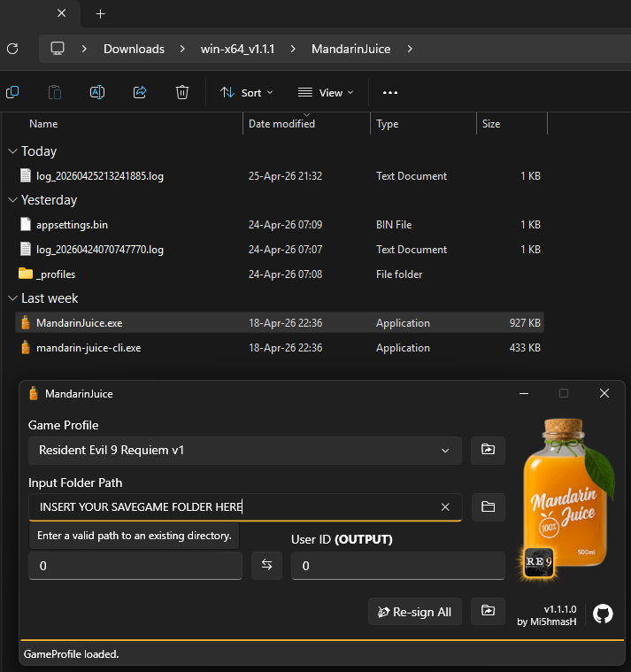
Task: Click the Re-sign All button
Action: [415, 612]
